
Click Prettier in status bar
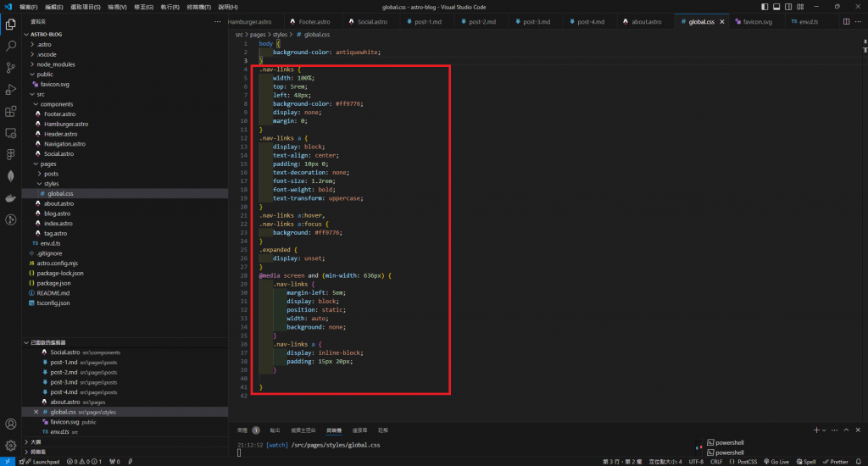[835, 462]
